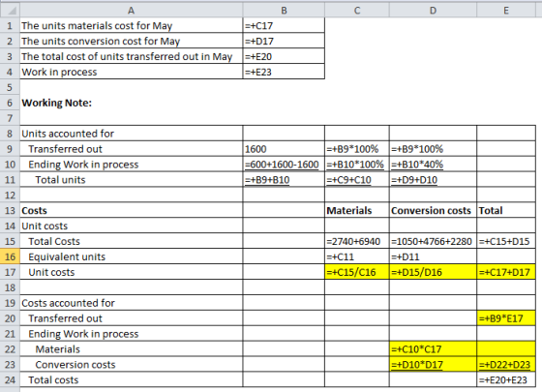Click yellow cell =+D15/D16
Viewport: 542px width, 392px height.
tap(433, 272)
